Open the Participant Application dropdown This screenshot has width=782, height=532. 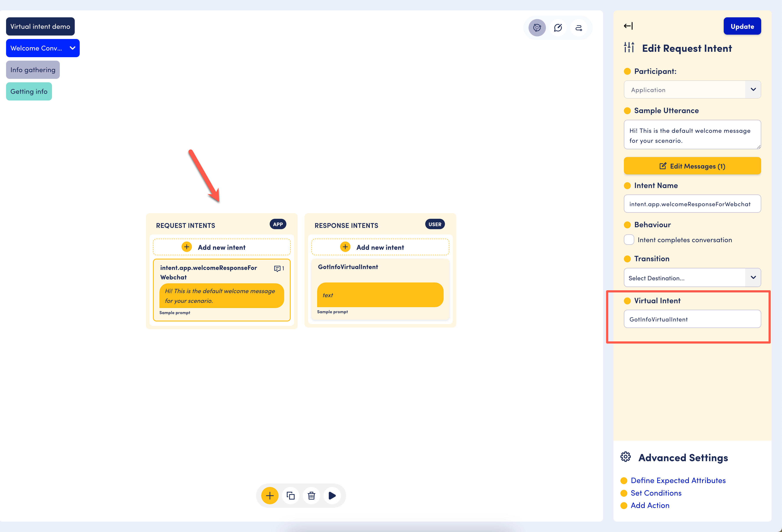[x=692, y=89]
